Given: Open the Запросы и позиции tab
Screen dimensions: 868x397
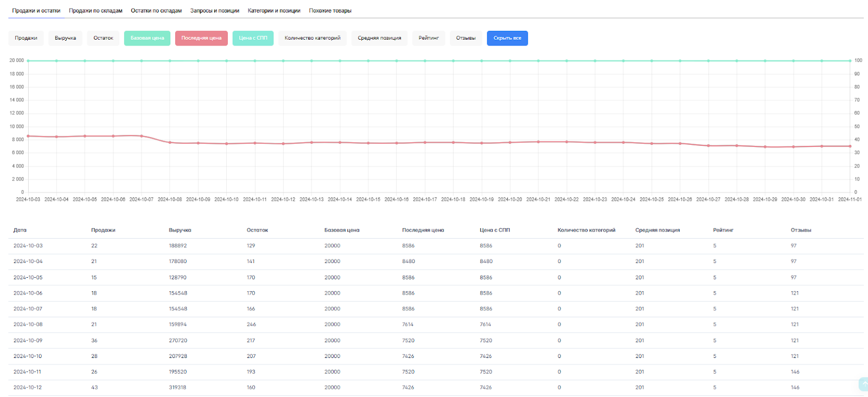Looking at the screenshot, I should [x=215, y=10].
